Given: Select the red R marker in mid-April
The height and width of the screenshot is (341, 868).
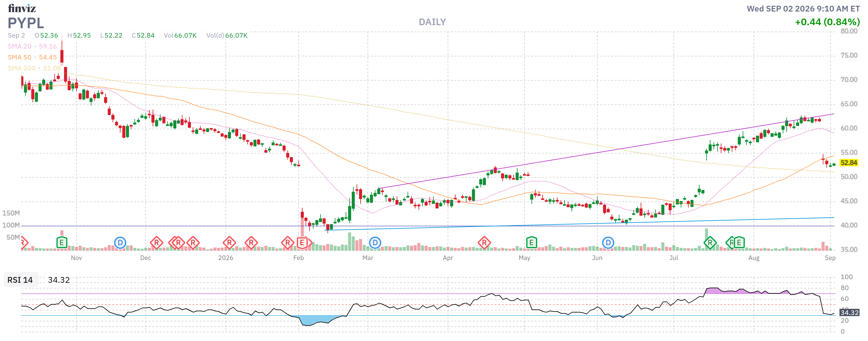Looking at the screenshot, I should click(x=484, y=243).
